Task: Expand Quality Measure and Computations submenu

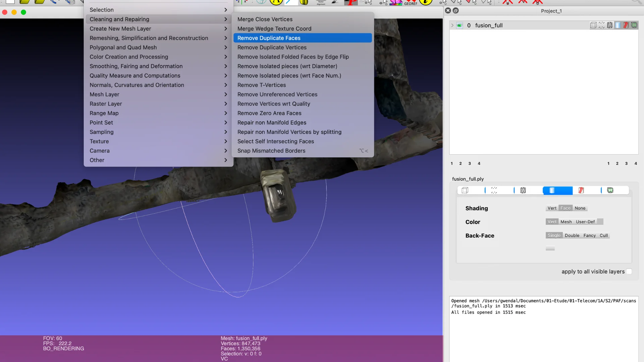Action: (158, 75)
